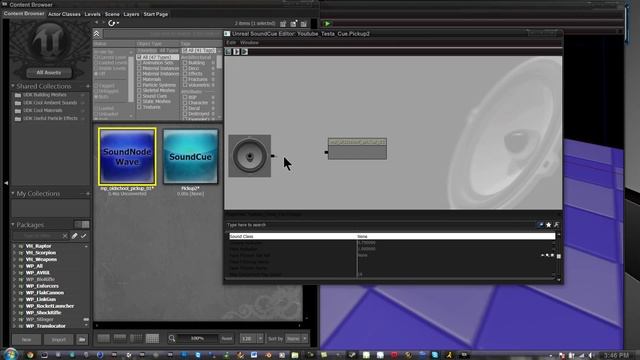The height and width of the screenshot is (360, 640).
Task: Click the New button under Packages
Action: (x=26, y=339)
